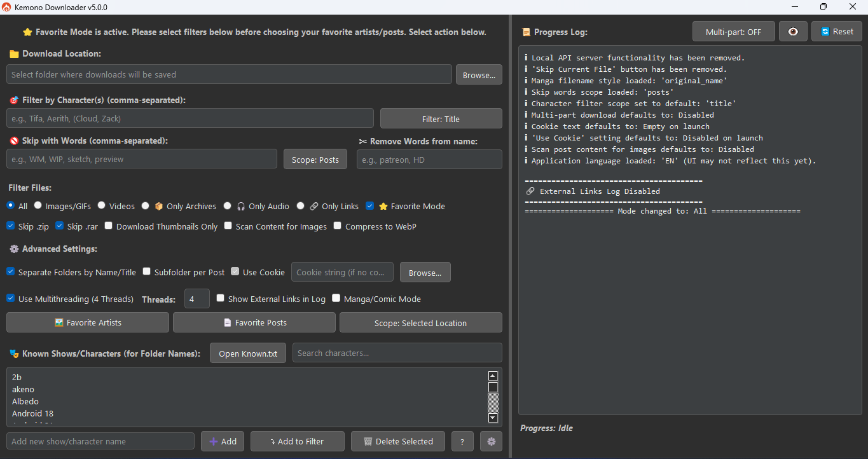Image resolution: width=868 pixels, height=459 pixels.
Task: Toggle Multi-part download on
Action: (733, 31)
